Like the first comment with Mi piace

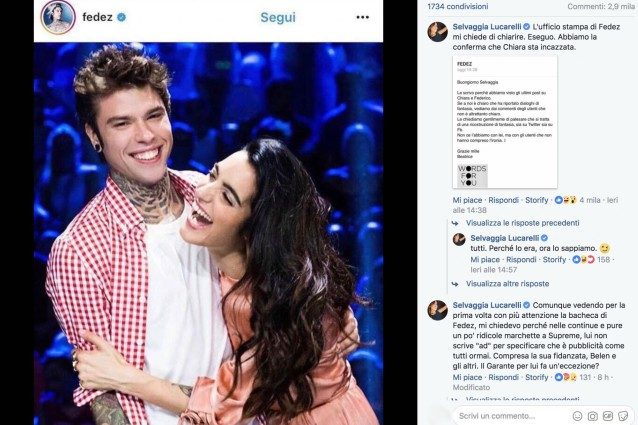click(467, 200)
